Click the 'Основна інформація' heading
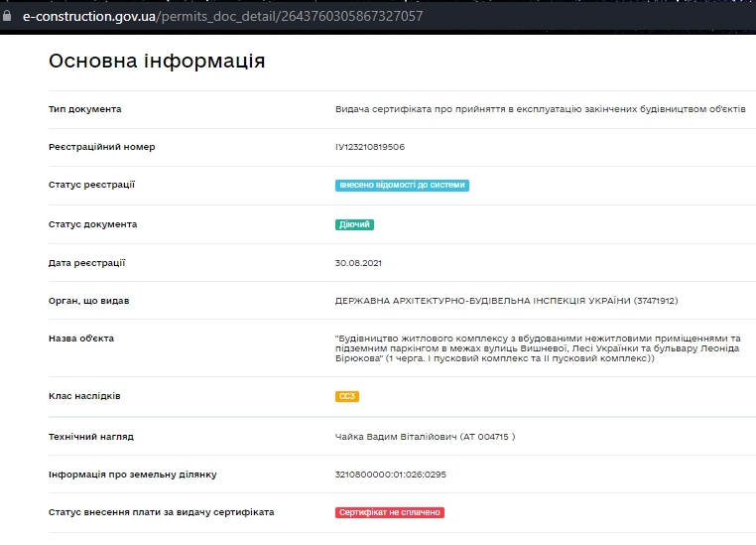Viewport: 756px width, 545px height. pyautogui.click(x=157, y=62)
